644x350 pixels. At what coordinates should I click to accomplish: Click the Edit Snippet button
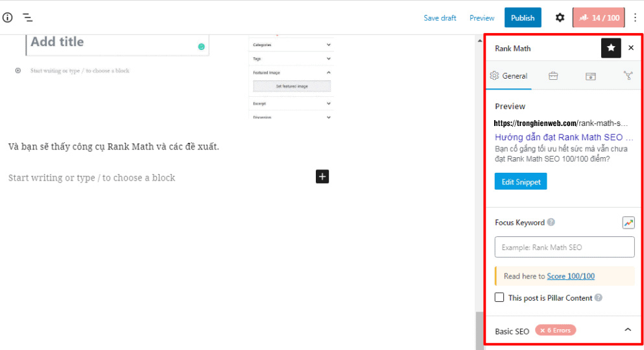click(x=521, y=182)
